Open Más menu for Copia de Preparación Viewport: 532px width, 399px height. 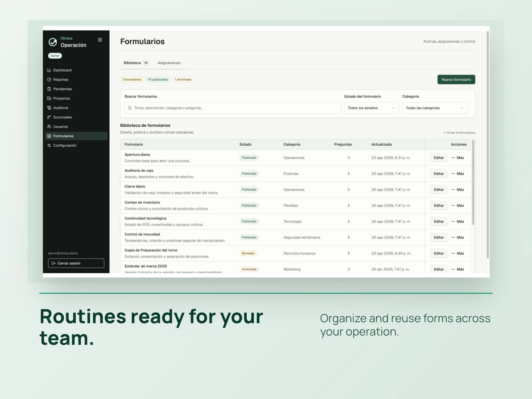point(458,253)
